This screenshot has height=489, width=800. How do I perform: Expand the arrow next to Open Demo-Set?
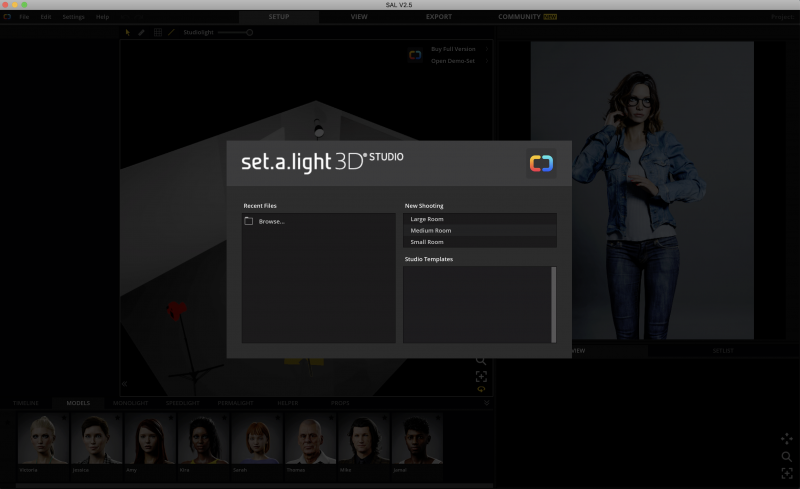tap(487, 61)
